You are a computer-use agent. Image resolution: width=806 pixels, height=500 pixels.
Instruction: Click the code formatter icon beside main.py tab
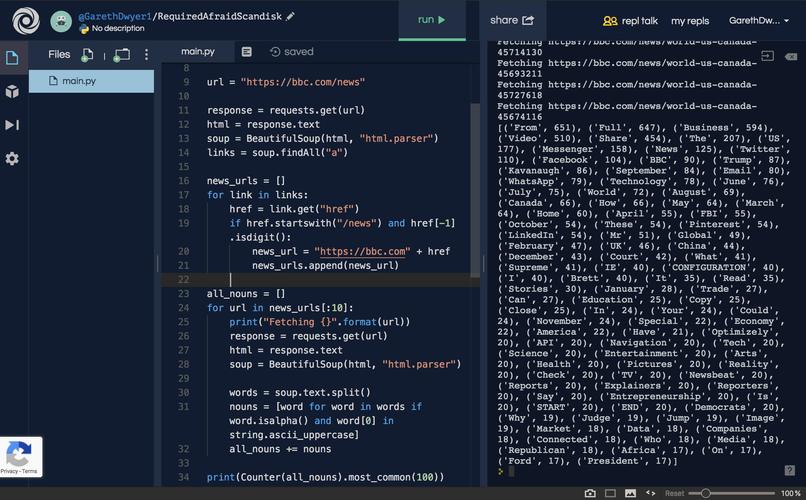tap(247, 51)
